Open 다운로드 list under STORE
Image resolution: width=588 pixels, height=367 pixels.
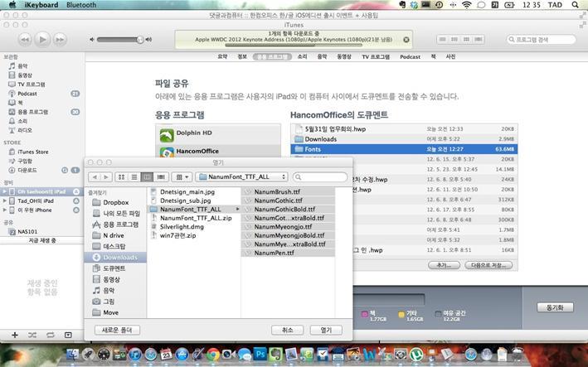(27, 170)
